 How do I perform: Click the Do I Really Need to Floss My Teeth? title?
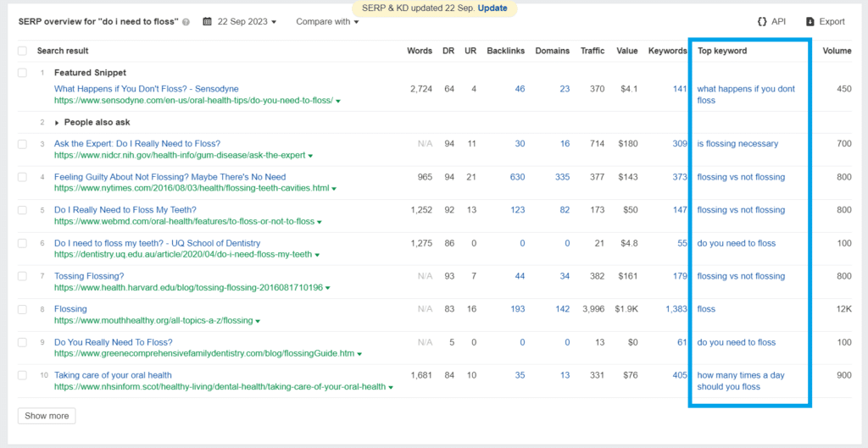(x=125, y=210)
